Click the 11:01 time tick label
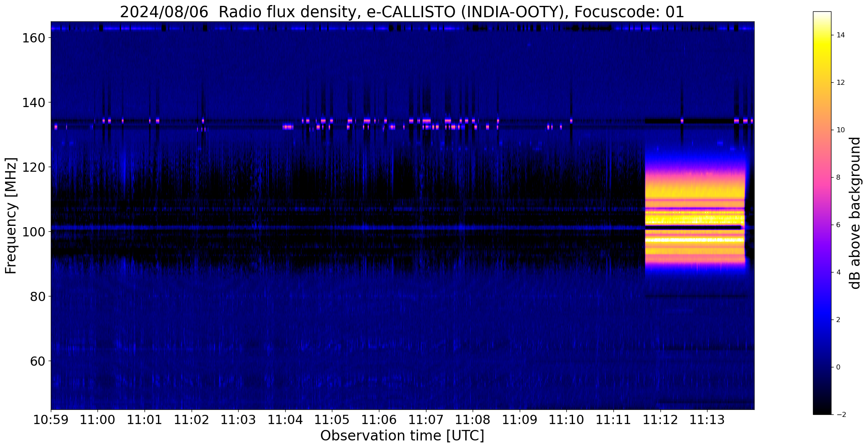This screenshot has height=448, width=868. pyautogui.click(x=145, y=420)
